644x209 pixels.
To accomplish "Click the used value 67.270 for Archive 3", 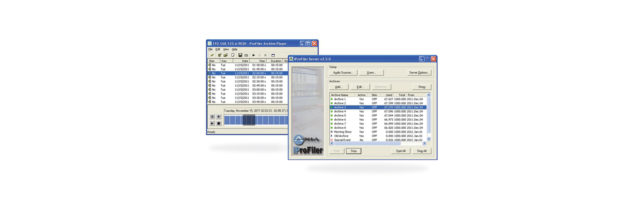I will tap(389, 107).
